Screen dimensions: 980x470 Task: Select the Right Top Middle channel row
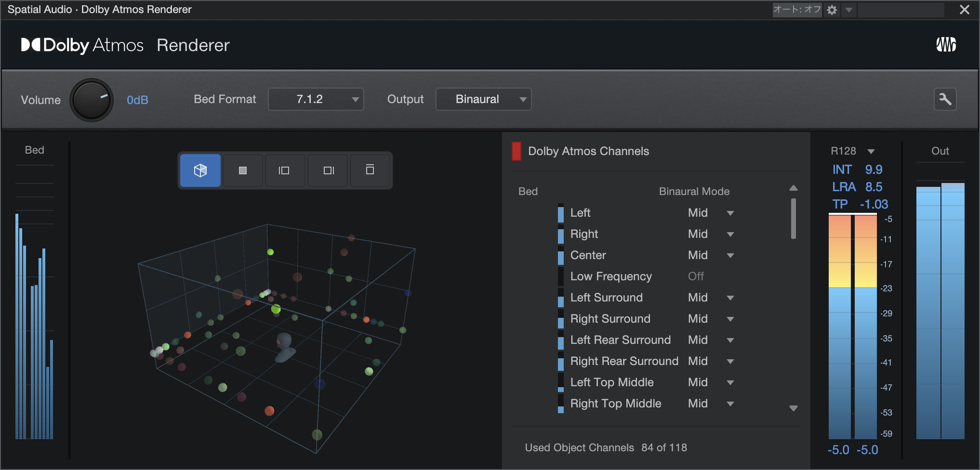646,404
